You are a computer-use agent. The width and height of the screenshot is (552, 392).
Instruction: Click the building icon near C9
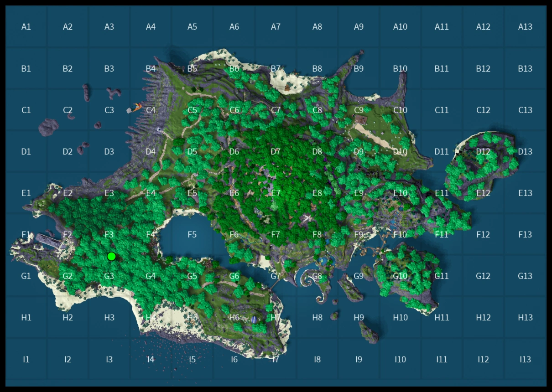coord(361,119)
